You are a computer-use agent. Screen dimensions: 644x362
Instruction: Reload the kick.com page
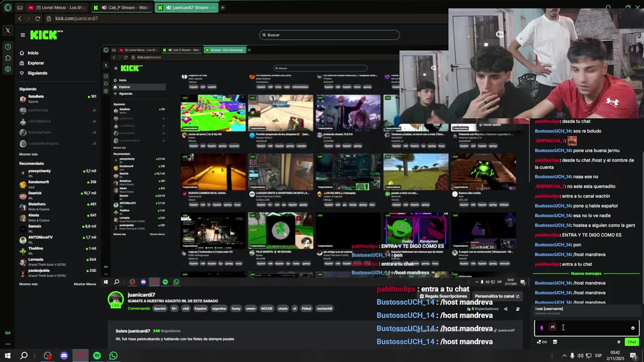pos(38,19)
